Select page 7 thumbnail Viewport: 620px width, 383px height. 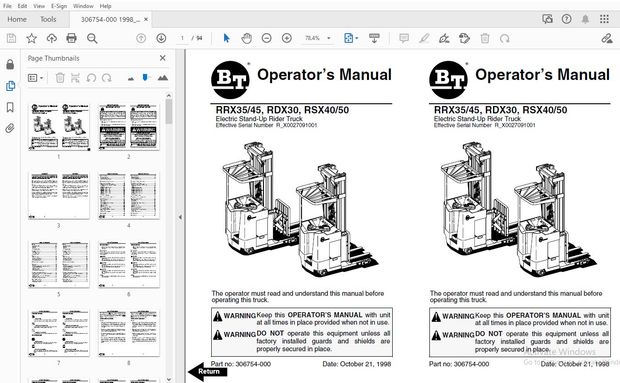click(59, 333)
